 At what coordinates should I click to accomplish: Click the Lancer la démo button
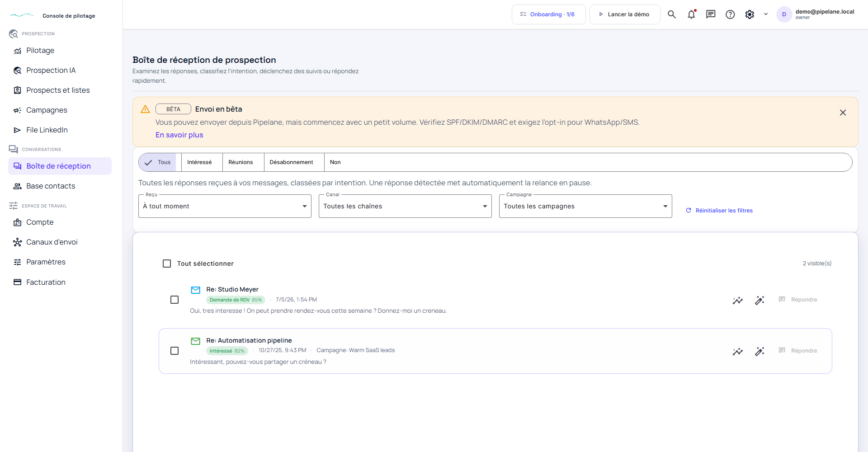coord(625,14)
